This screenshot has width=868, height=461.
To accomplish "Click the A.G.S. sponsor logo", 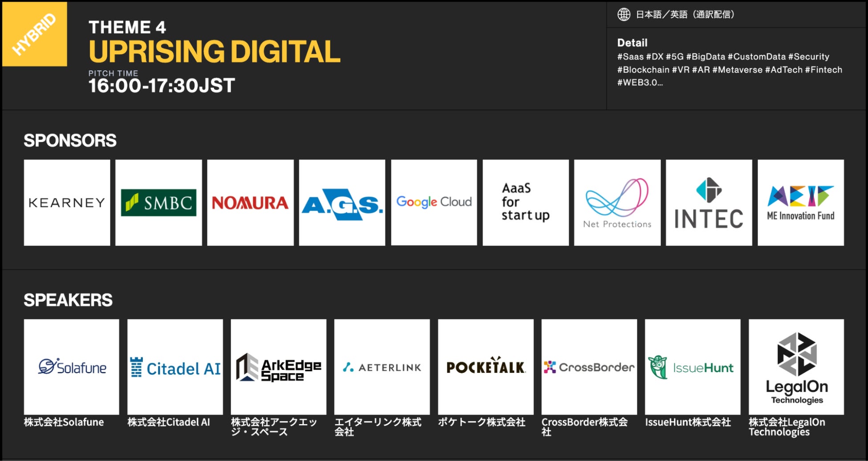I will [x=342, y=202].
